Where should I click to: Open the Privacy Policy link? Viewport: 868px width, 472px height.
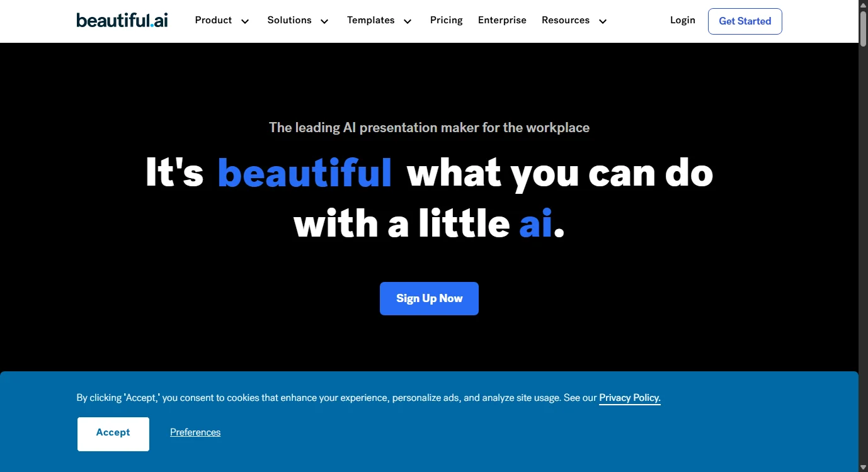coord(629,398)
